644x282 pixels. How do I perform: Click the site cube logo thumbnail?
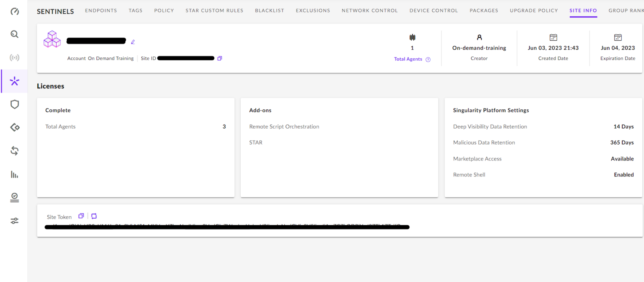pos(52,39)
